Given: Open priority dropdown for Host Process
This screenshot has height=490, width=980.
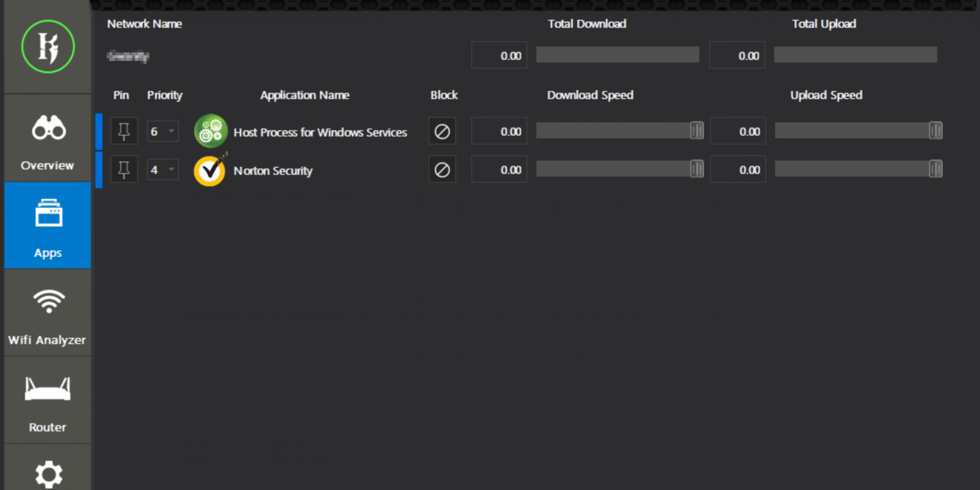Looking at the screenshot, I should click(x=163, y=131).
